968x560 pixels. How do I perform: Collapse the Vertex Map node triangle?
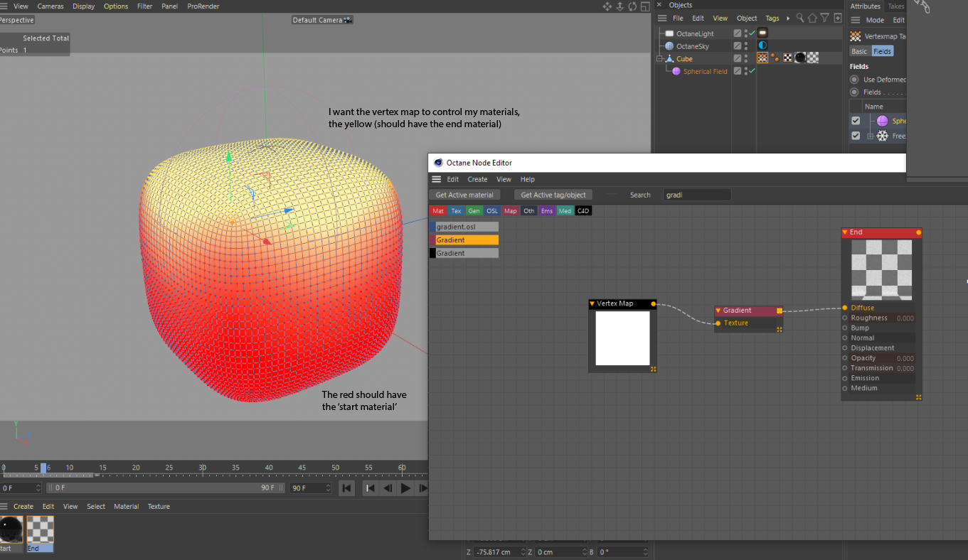pyautogui.click(x=592, y=303)
